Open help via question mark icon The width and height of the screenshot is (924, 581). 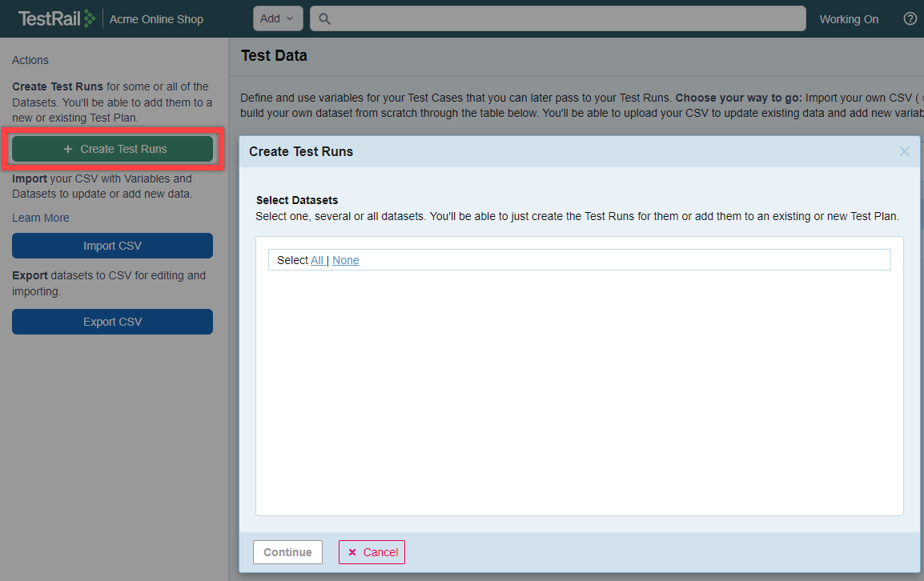[x=910, y=19]
